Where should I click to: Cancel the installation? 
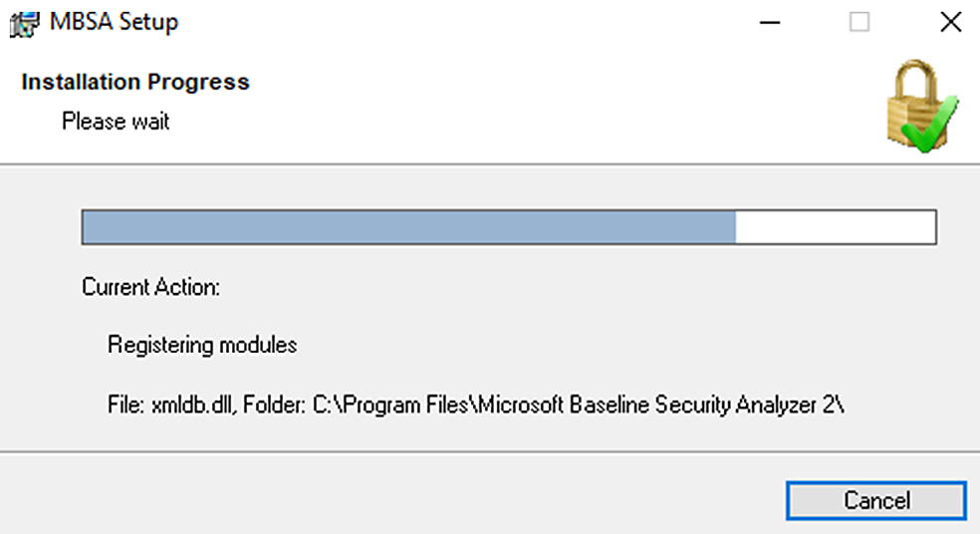coord(876,500)
